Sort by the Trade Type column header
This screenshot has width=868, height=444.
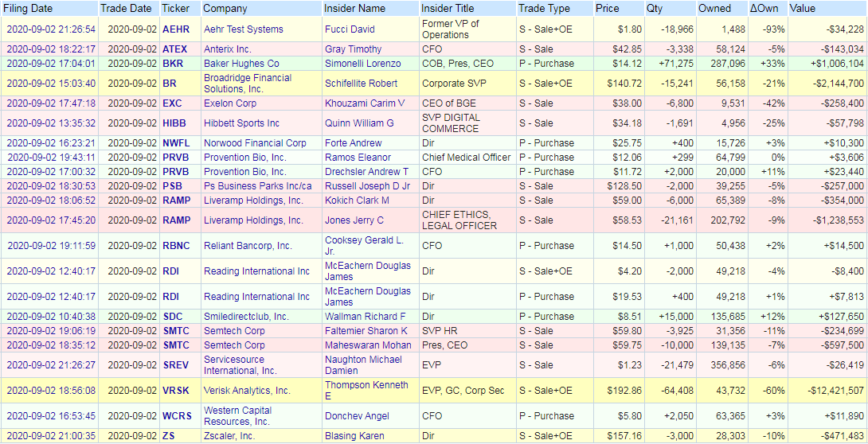coord(544,9)
